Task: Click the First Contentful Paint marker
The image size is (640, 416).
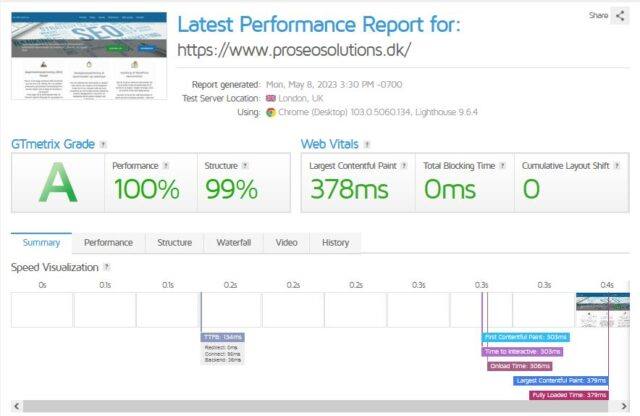Action: (526, 337)
